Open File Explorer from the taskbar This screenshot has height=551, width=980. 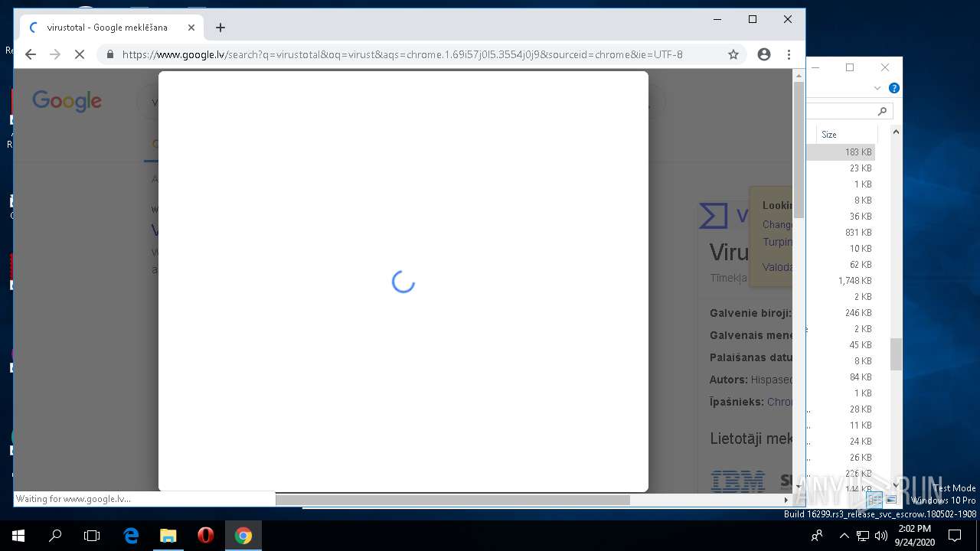click(168, 536)
